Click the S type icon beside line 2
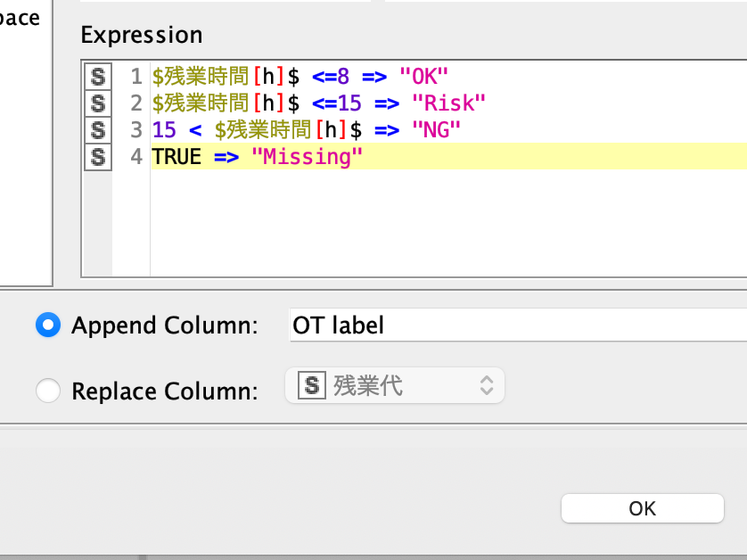 click(98, 103)
